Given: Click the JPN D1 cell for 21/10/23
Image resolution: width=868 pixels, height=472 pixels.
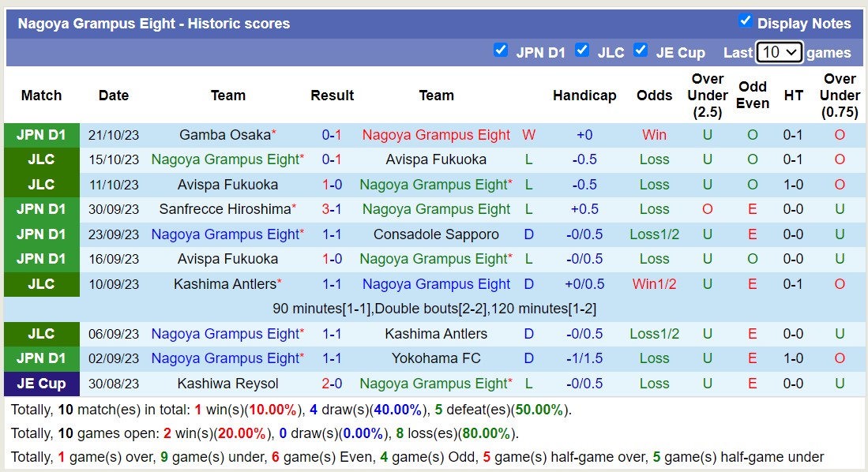Looking at the screenshot, I should click(x=41, y=135).
